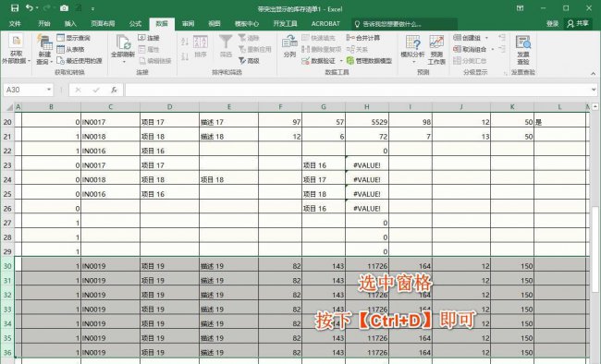601x364 pixels.
Task: Open the 取消组合 dropdown arrow
Action: pyautogui.click(x=493, y=50)
